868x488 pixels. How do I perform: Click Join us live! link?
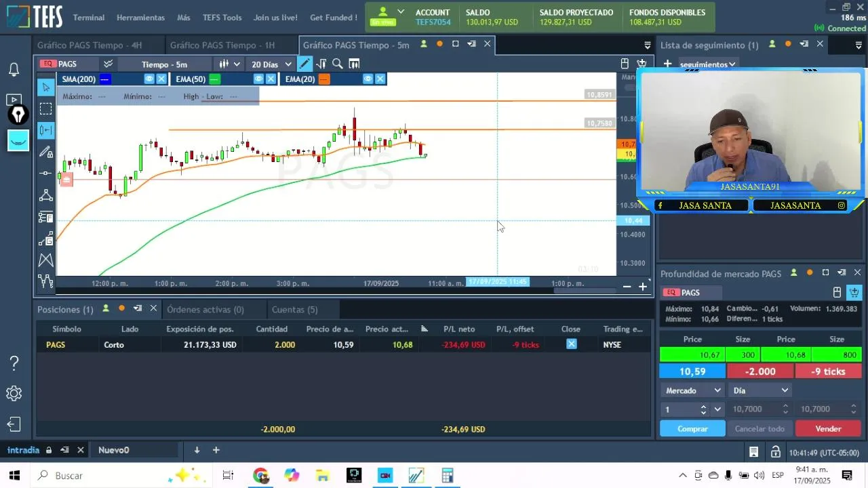point(275,18)
